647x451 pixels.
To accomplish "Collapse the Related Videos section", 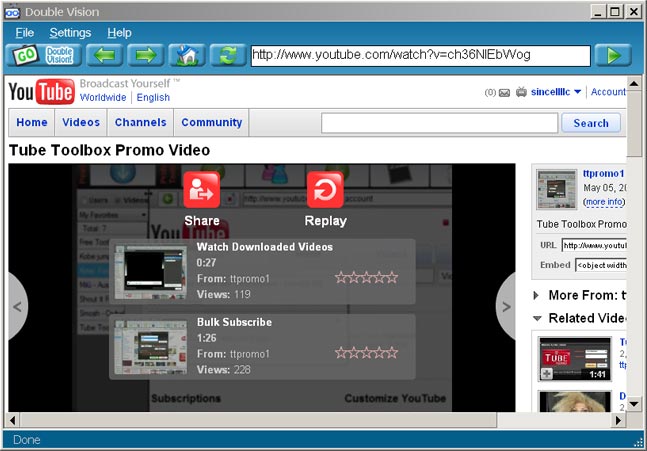I will (x=537, y=319).
